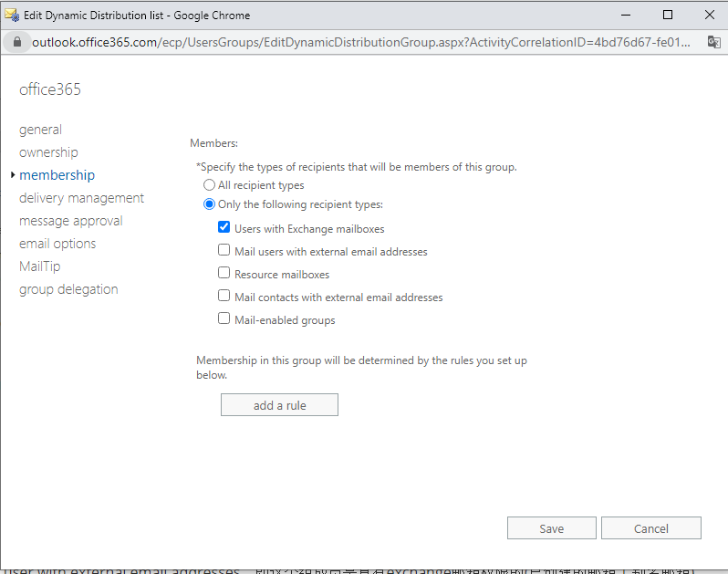This screenshot has width=728, height=574.
Task: Open the message approval section
Action: 70,221
